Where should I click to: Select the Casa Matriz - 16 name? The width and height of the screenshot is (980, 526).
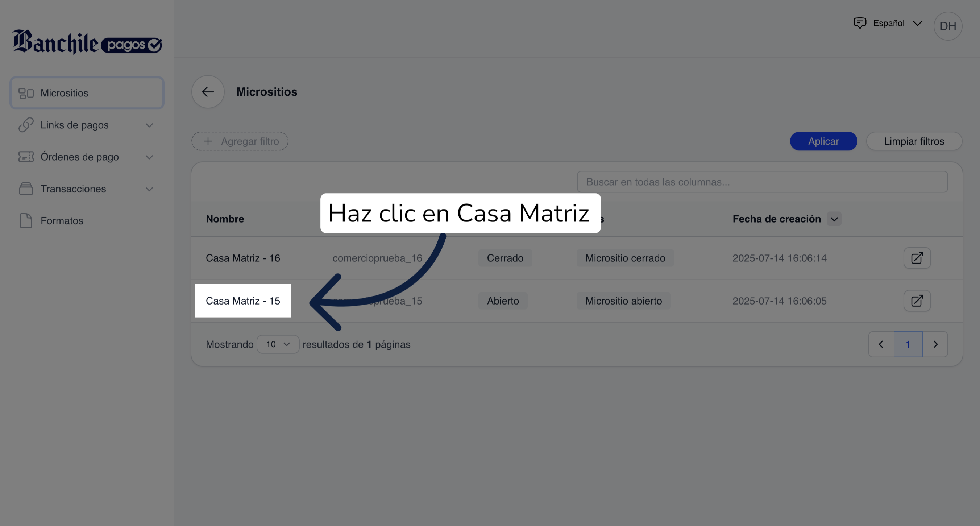coord(243,258)
